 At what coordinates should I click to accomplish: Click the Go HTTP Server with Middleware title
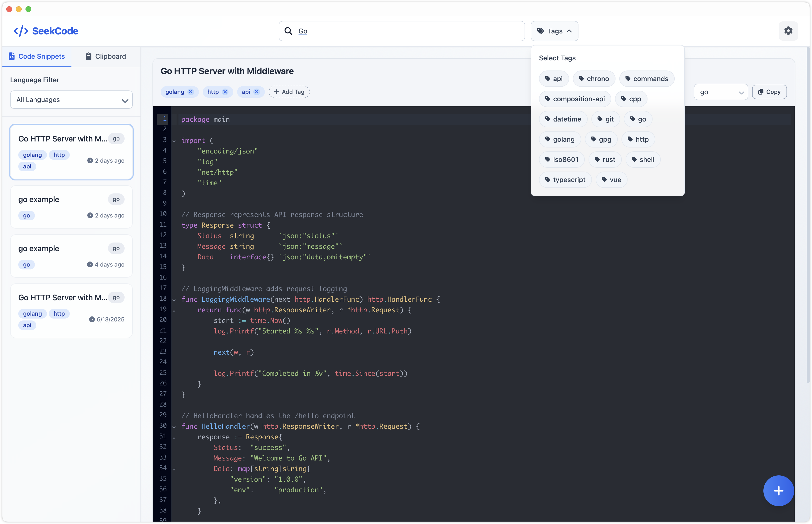point(227,71)
